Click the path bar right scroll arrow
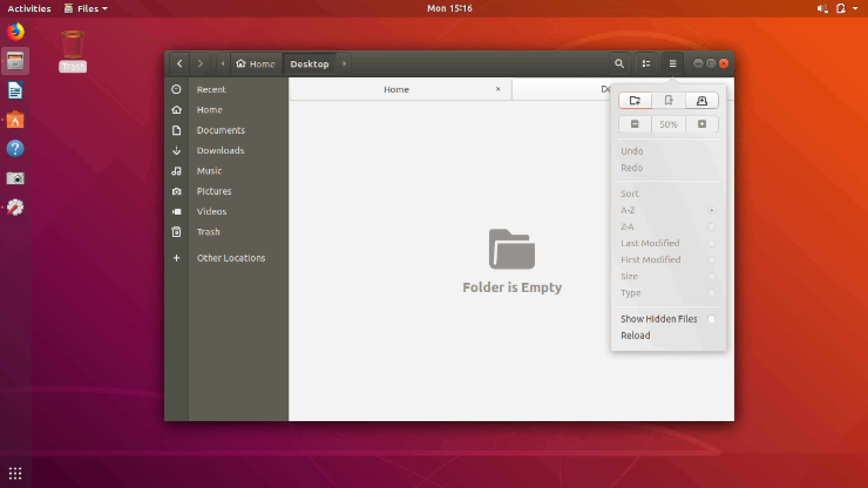This screenshot has width=868, height=488. click(x=344, y=64)
